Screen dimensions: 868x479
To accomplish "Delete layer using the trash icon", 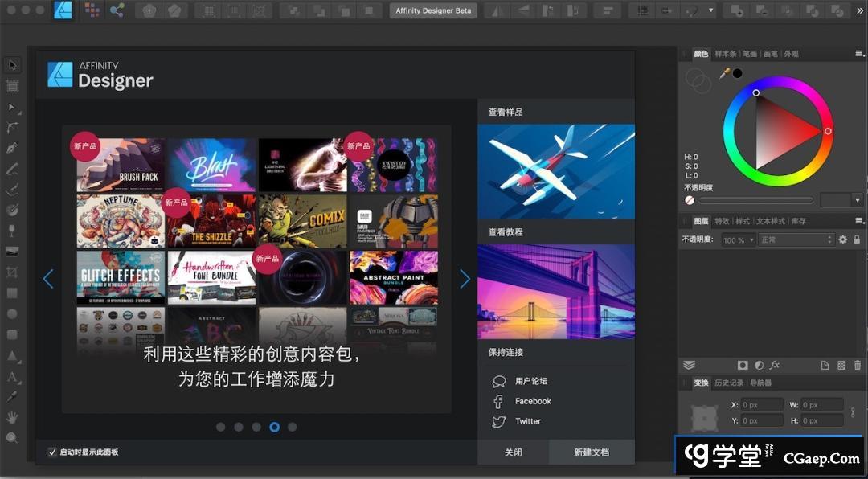I will pyautogui.click(x=858, y=365).
